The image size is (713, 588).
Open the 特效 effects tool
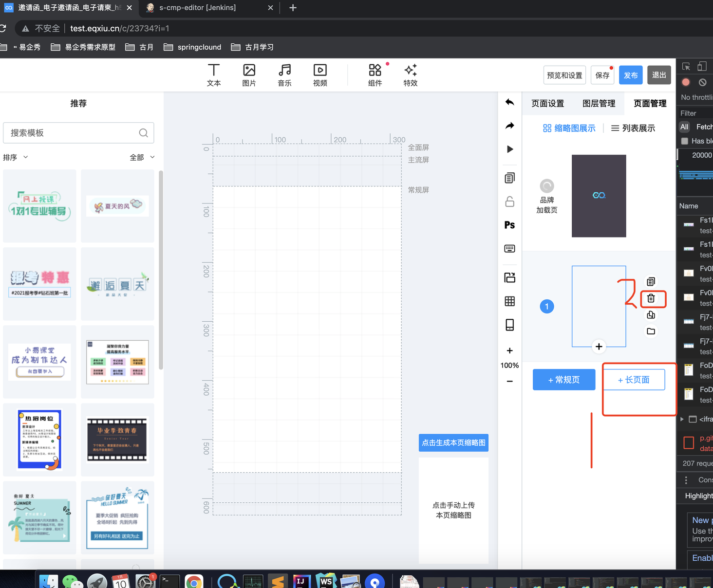point(410,75)
